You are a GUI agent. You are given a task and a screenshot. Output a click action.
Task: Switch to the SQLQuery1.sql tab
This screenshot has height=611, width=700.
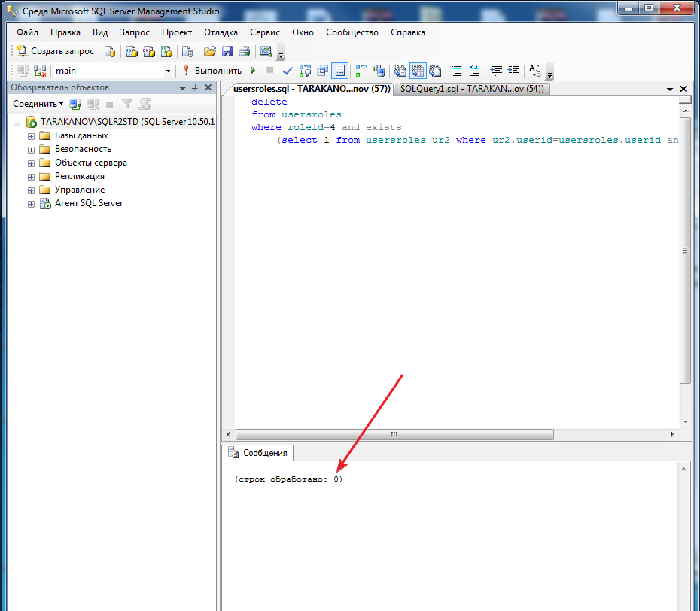pyautogui.click(x=472, y=89)
